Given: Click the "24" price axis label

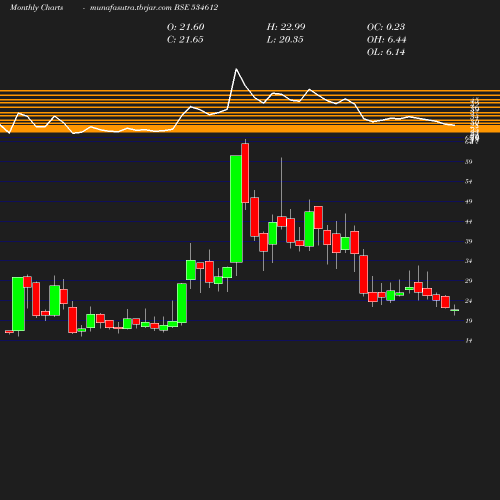Looking at the screenshot, I should [469, 301].
